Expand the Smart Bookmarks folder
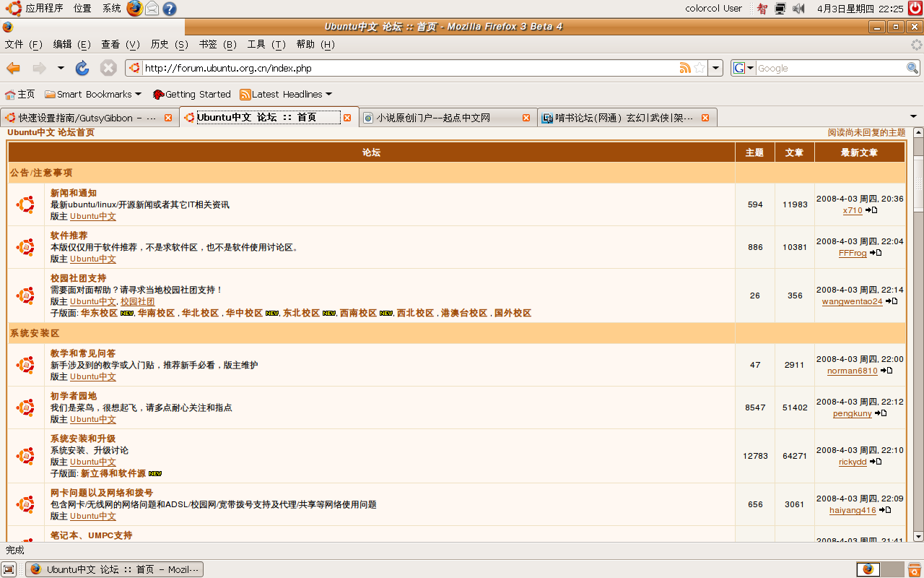The image size is (924, 578). [x=92, y=94]
